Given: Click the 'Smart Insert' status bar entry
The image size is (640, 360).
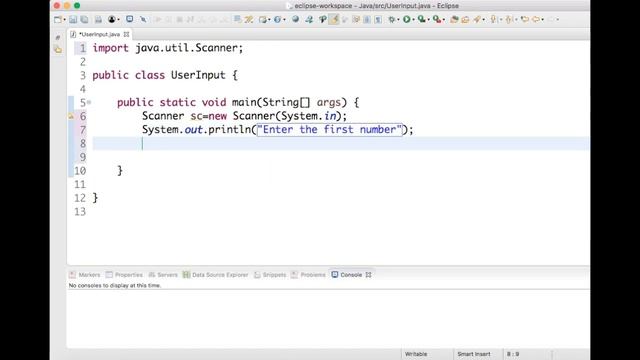Looking at the screenshot, I should pyautogui.click(x=473, y=354).
